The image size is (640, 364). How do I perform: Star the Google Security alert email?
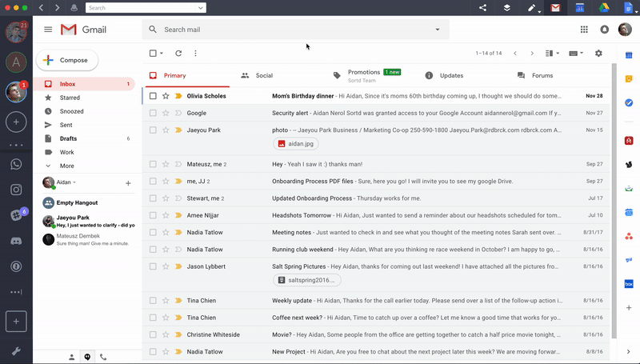(x=166, y=113)
